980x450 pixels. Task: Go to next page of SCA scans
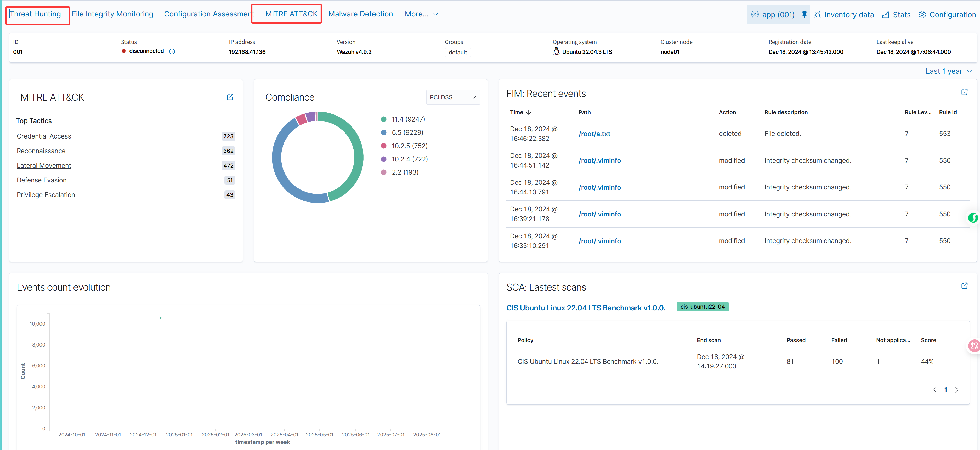tap(956, 390)
